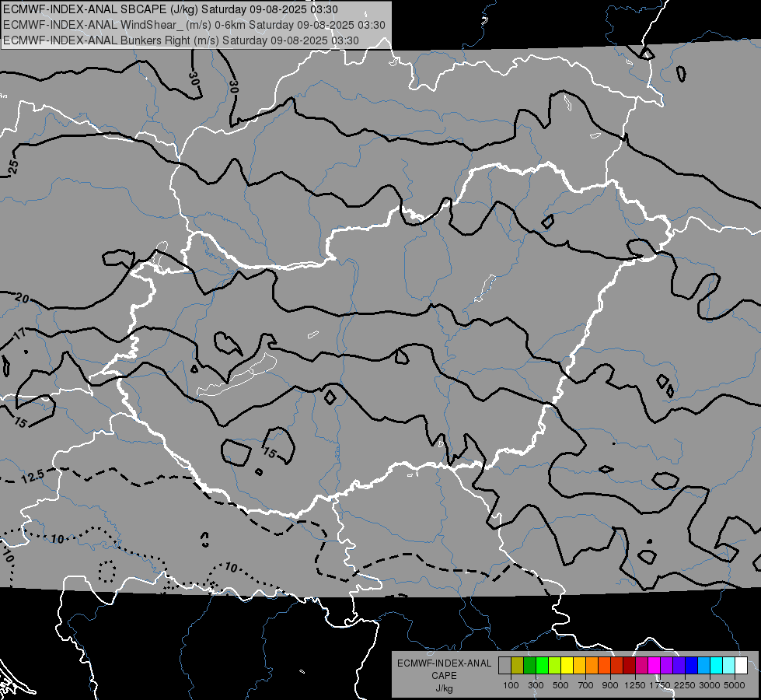Click the 12.5 dashed contour label
This screenshot has width=761, height=700.
pos(33,477)
